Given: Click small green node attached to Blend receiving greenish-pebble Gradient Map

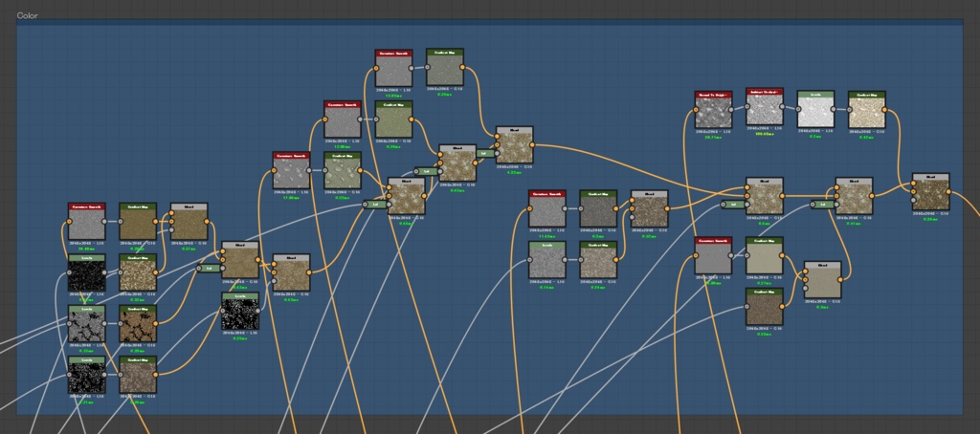Looking at the screenshot, I should (x=375, y=205).
